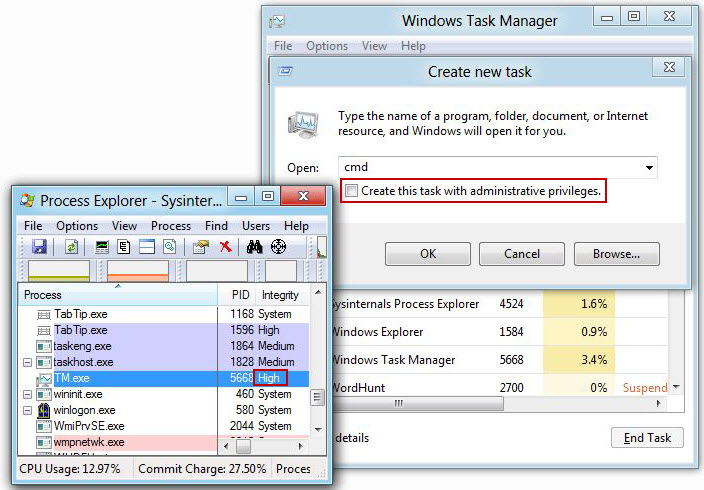
Task: Open System Information graph icon in Process Explorer
Action: point(102,247)
